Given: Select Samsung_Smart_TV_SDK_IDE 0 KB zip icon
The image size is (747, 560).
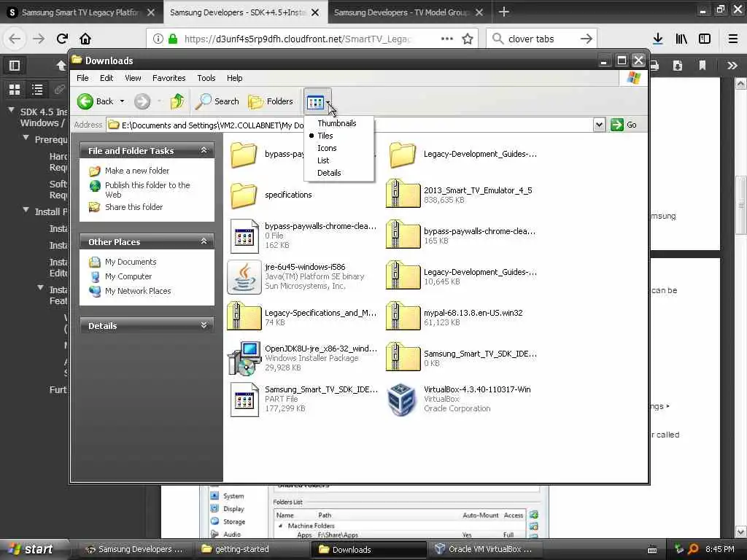Looking at the screenshot, I should click(403, 357).
